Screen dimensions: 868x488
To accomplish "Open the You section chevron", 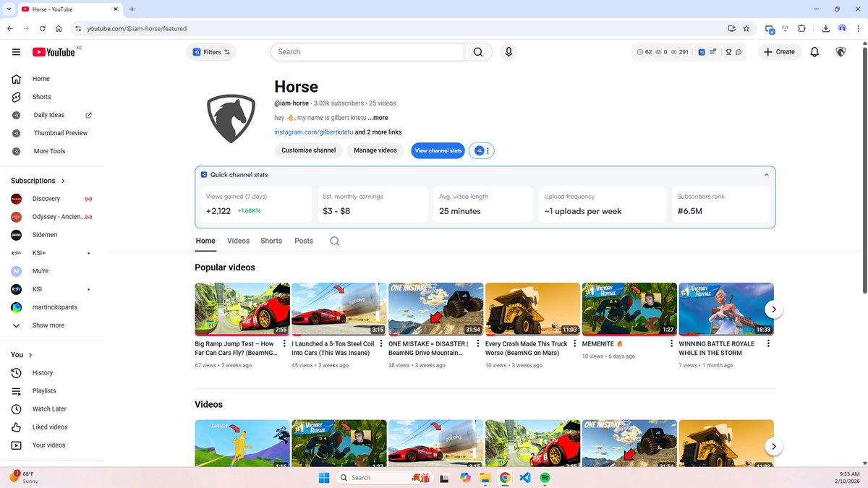I will pyautogui.click(x=30, y=355).
